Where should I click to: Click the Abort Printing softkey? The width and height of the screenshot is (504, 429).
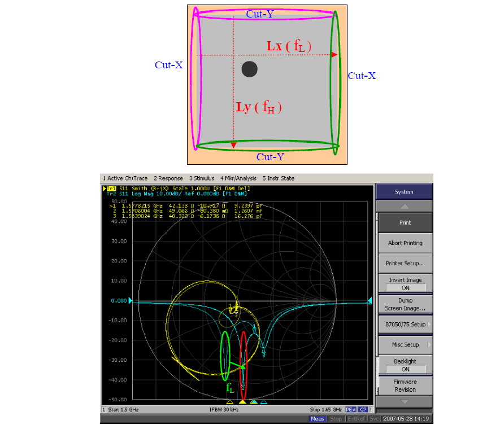click(x=405, y=243)
